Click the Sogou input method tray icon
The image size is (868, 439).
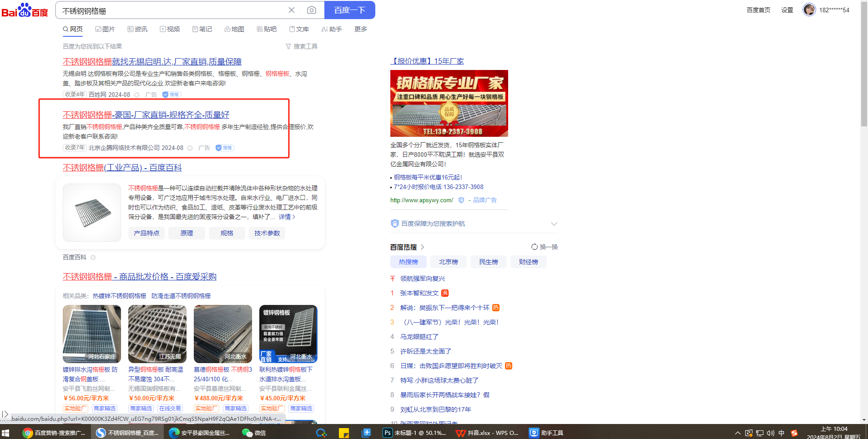[794, 433]
